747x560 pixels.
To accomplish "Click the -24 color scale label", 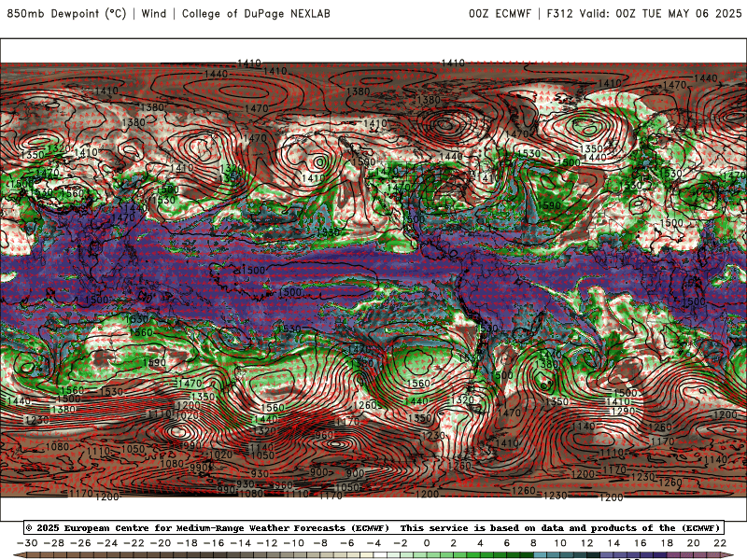I will (107, 543).
